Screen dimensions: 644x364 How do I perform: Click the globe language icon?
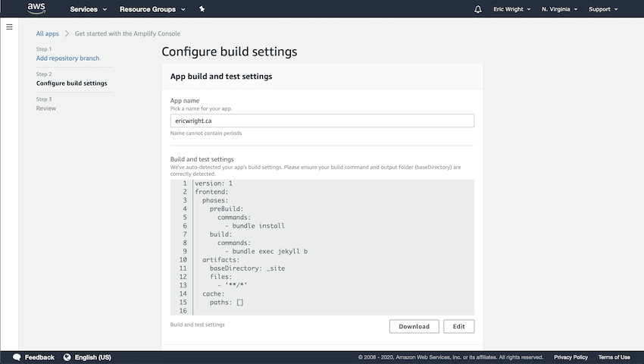coord(67,357)
